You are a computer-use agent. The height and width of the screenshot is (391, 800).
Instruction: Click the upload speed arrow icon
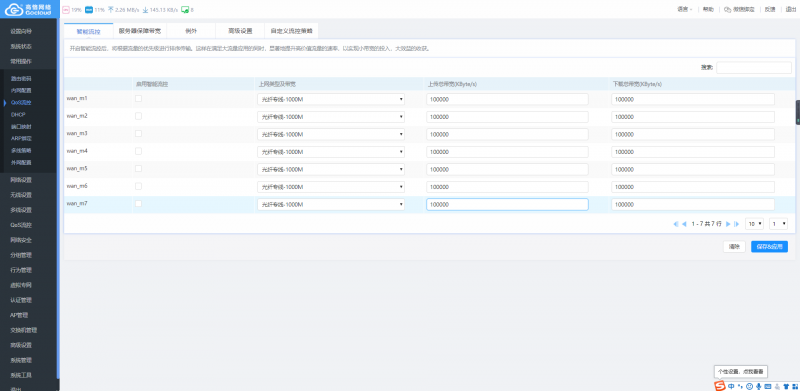110,10
